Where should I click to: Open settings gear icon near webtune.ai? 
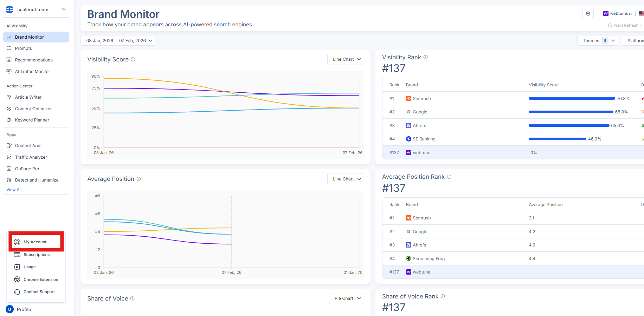point(588,14)
